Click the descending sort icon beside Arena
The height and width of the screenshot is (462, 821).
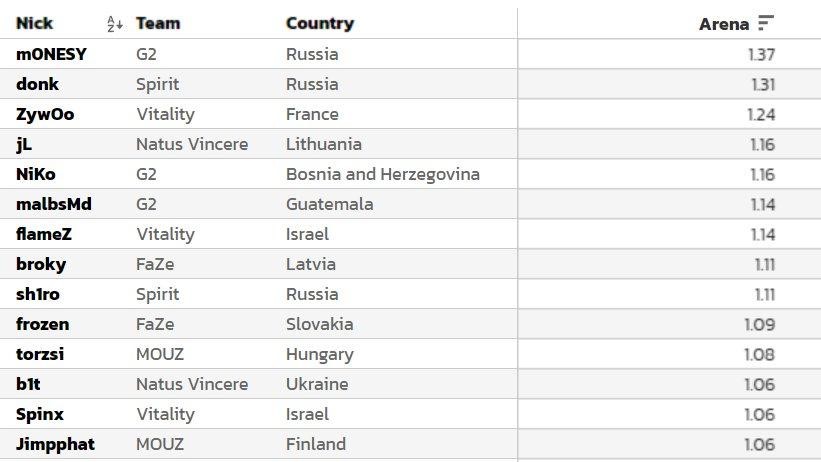point(766,23)
